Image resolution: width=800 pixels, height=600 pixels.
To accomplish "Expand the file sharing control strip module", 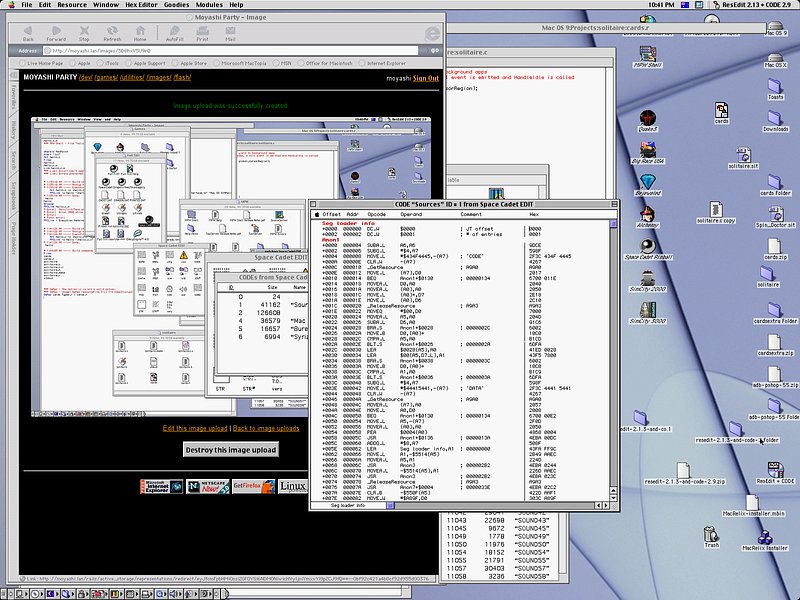I will [x=68, y=594].
